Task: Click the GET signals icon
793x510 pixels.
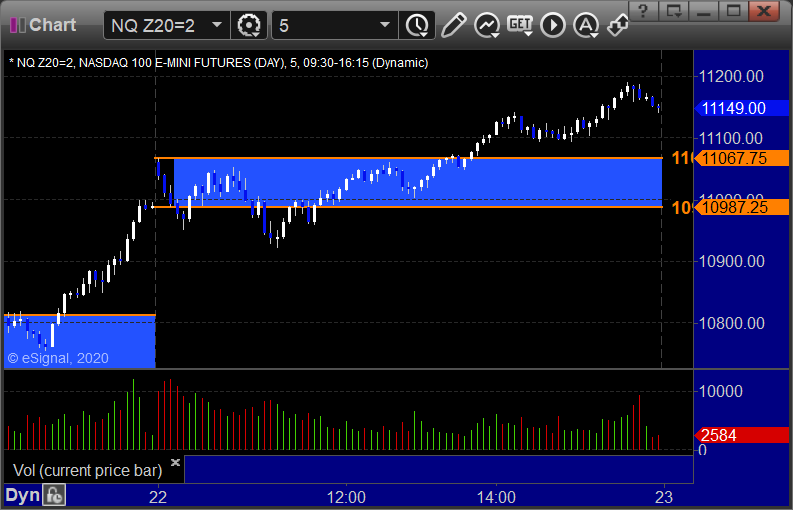Action: click(x=519, y=25)
